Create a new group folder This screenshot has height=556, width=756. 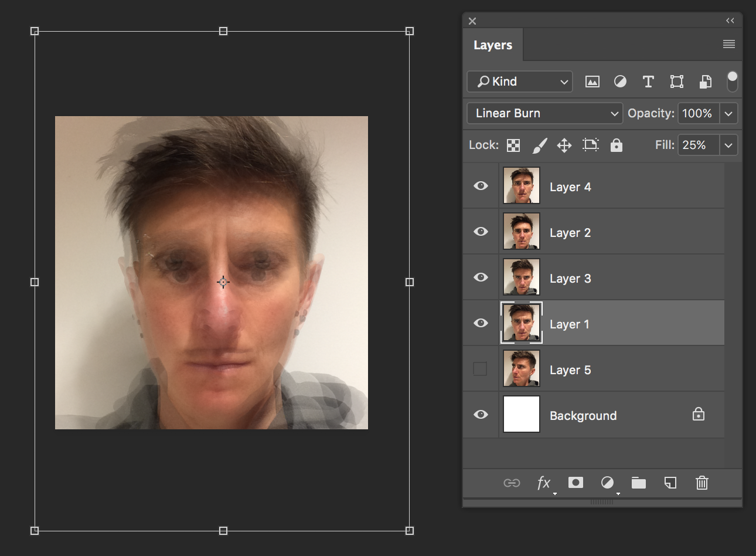[638, 483]
